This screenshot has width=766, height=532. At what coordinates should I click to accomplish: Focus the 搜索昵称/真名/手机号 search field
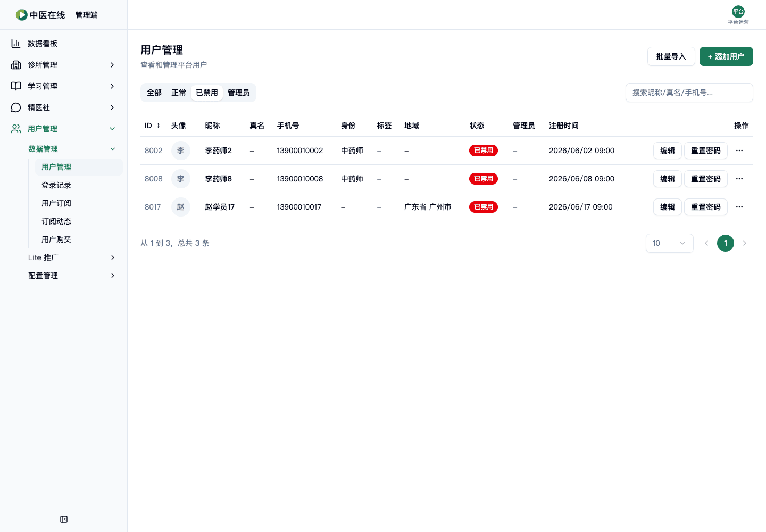[x=689, y=93]
